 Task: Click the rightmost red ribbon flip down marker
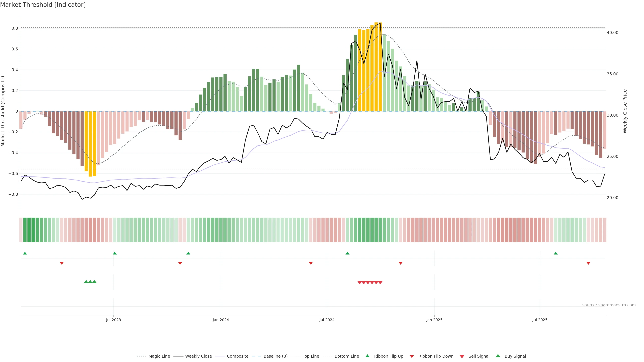point(588,263)
